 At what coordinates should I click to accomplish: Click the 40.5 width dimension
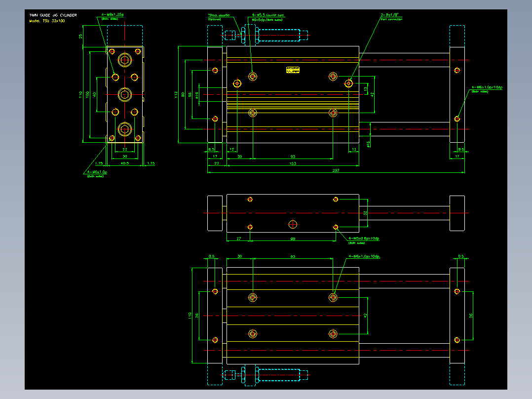tap(125, 163)
